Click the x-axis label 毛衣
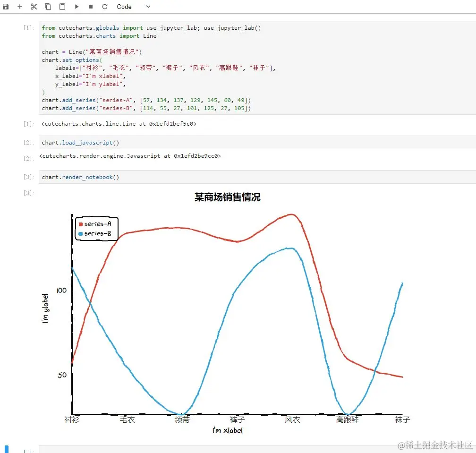The width and height of the screenshot is (476, 453). (127, 419)
